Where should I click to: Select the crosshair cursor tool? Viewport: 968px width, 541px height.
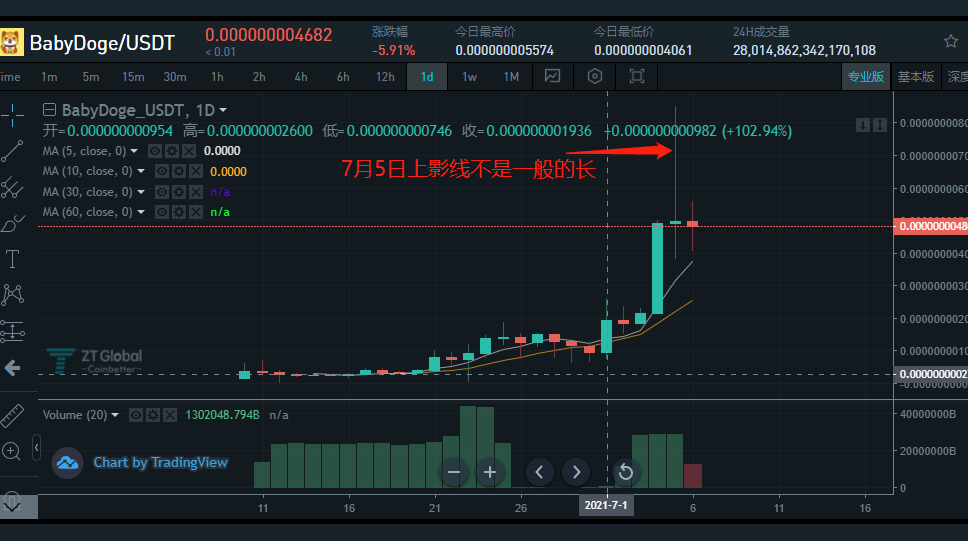12,115
